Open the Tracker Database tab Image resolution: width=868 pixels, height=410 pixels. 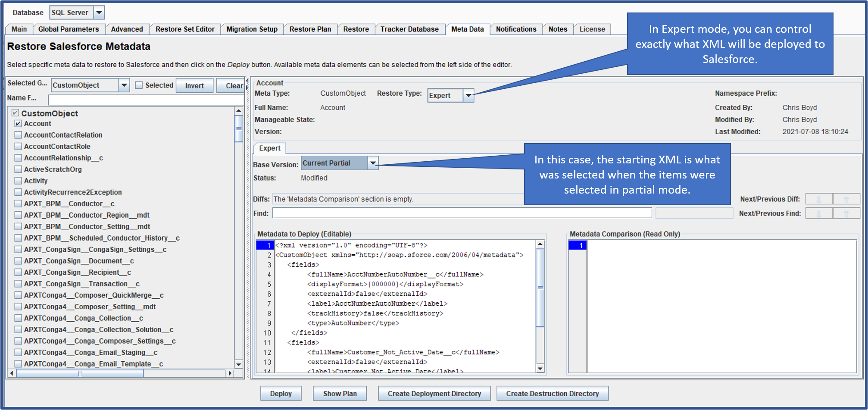tap(409, 29)
